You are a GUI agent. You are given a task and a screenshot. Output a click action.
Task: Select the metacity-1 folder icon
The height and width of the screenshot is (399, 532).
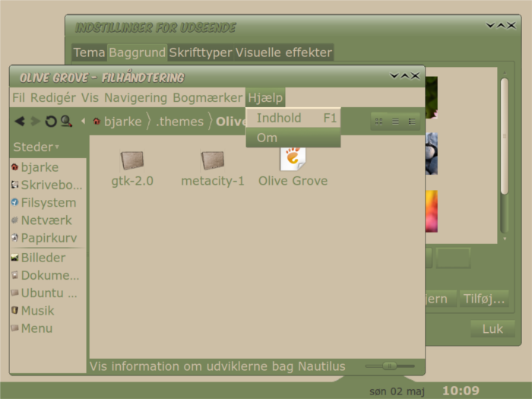213,160
